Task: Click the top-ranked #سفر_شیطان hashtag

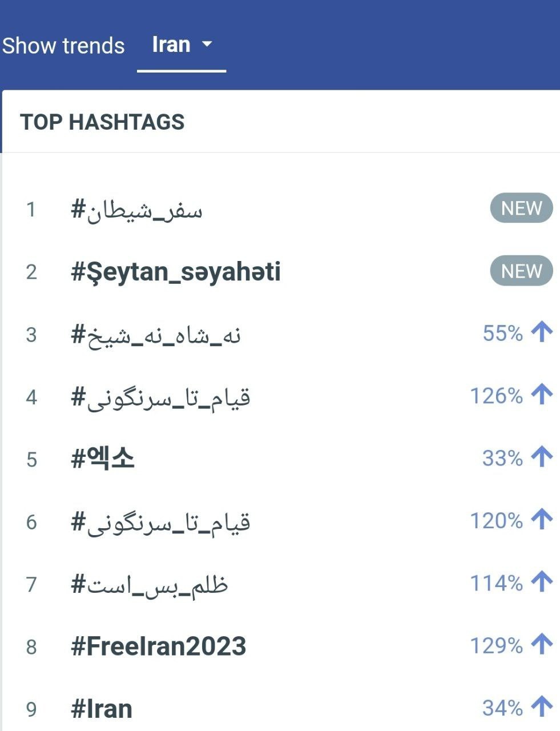Action: point(136,210)
